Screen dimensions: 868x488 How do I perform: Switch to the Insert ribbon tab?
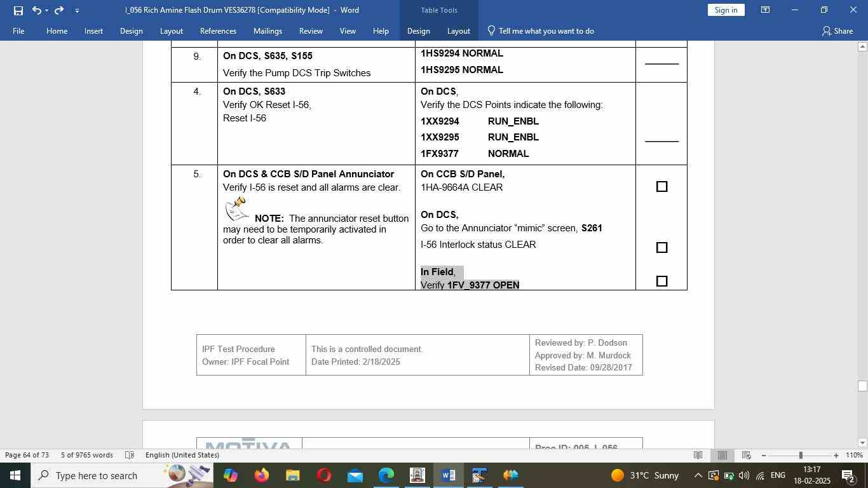93,30
